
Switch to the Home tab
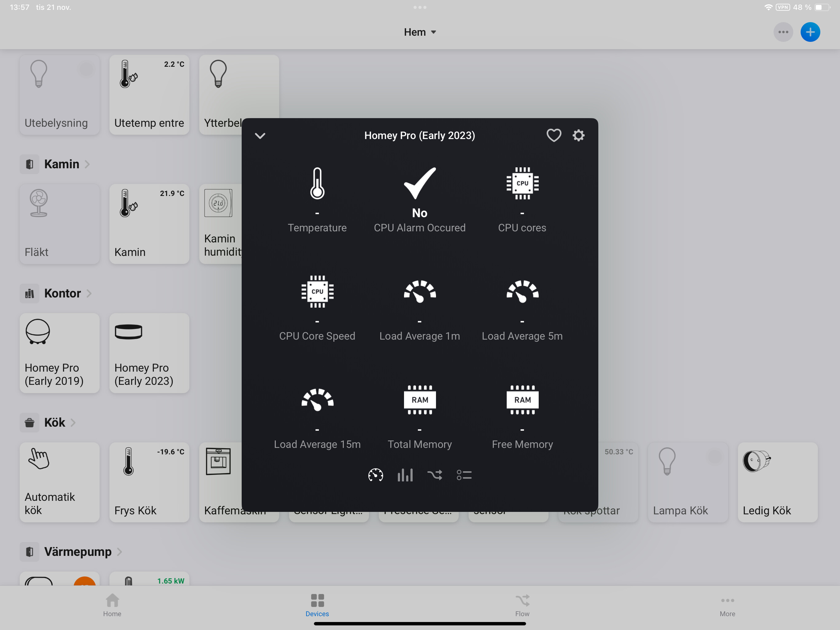coord(112,605)
